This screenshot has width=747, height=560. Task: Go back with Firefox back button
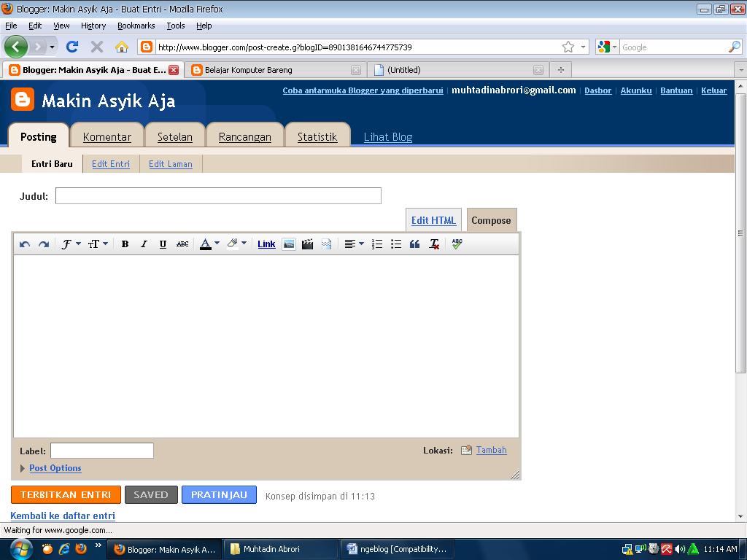pos(16,47)
